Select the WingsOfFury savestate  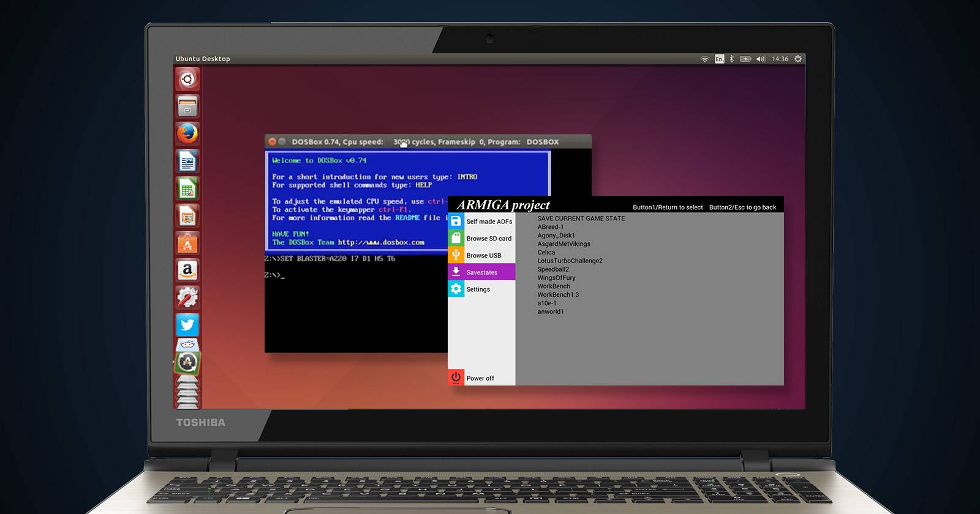tap(557, 278)
